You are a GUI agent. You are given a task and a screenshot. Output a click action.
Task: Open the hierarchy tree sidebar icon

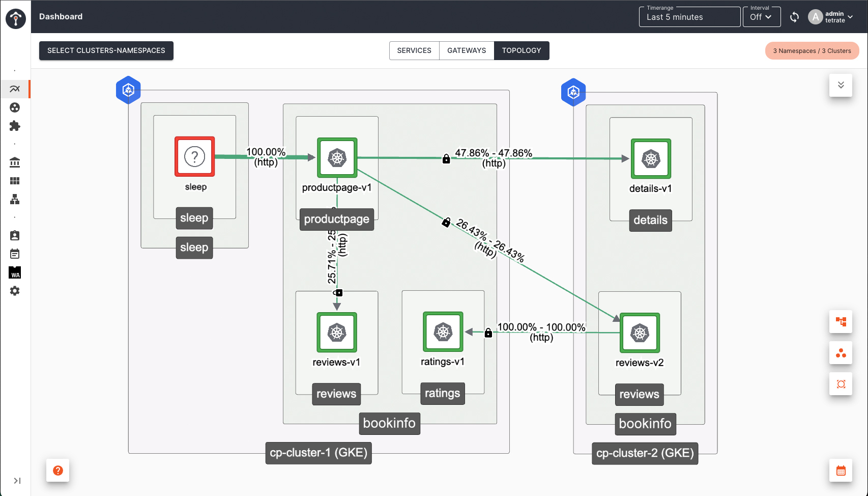coord(15,199)
